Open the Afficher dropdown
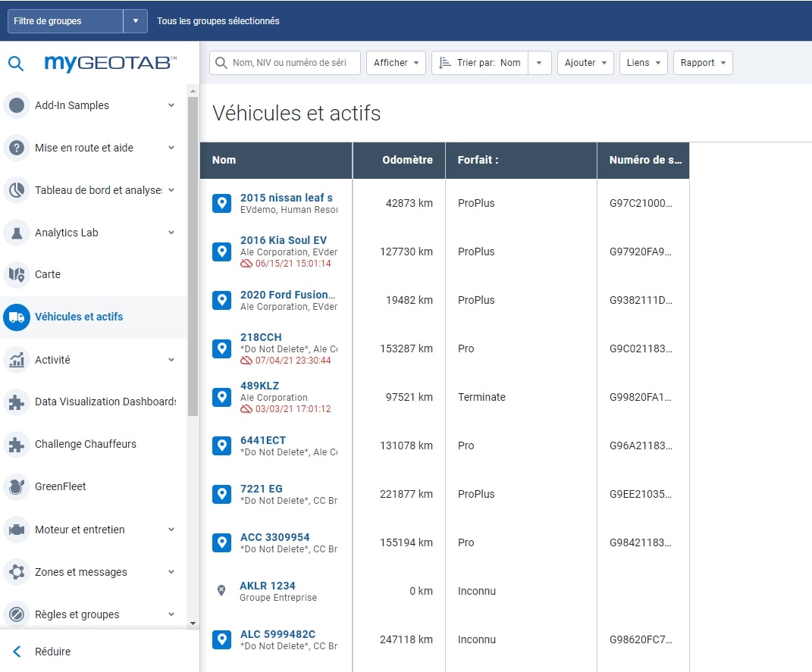The width and height of the screenshot is (812, 672). coord(396,63)
